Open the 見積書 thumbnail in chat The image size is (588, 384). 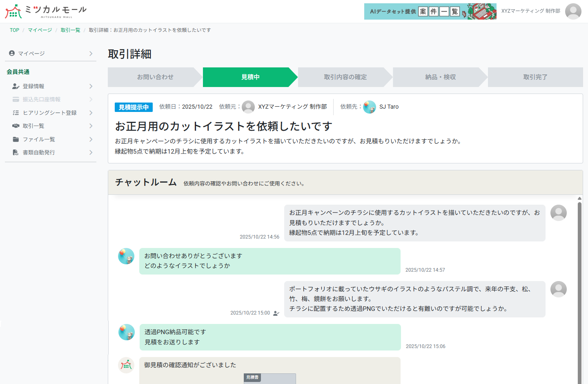coord(269,379)
